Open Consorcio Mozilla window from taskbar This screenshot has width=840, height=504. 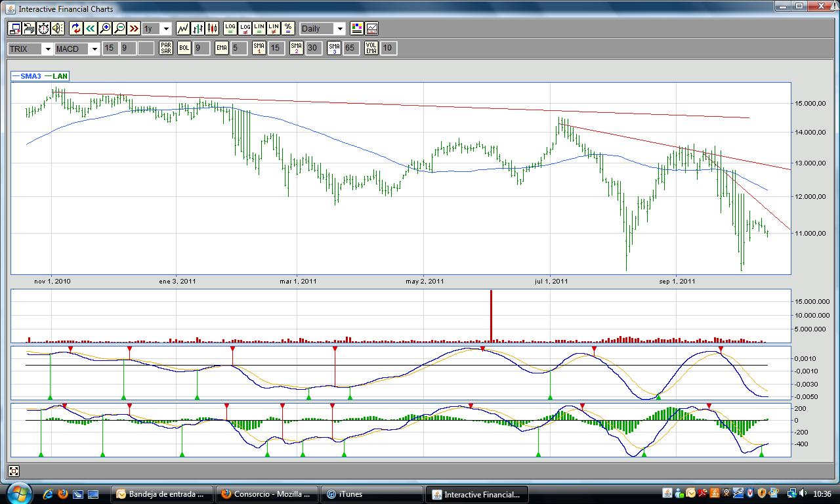click(268, 494)
